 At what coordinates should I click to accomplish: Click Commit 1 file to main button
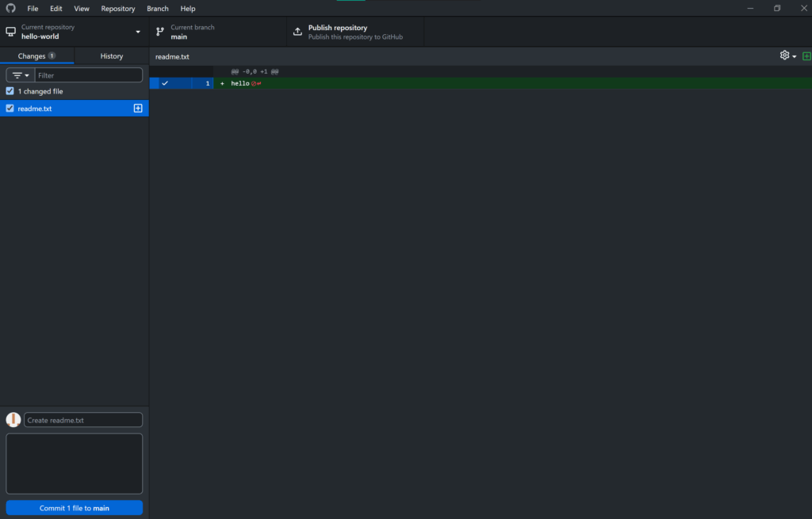[x=75, y=508]
